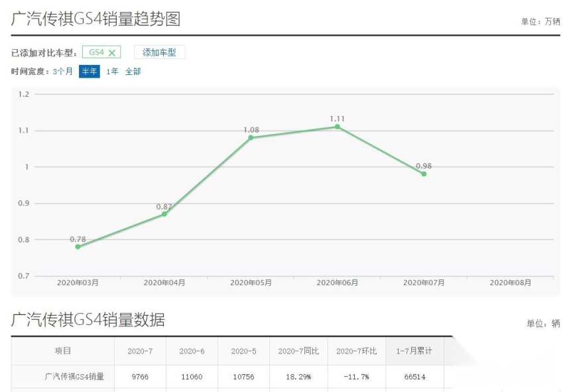Image resolution: width=565 pixels, height=392 pixels.
Task: Click the 11060 sales cell
Action: coord(192,377)
